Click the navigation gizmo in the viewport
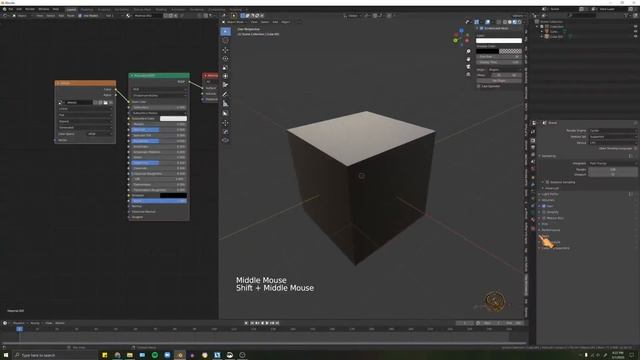 461,37
